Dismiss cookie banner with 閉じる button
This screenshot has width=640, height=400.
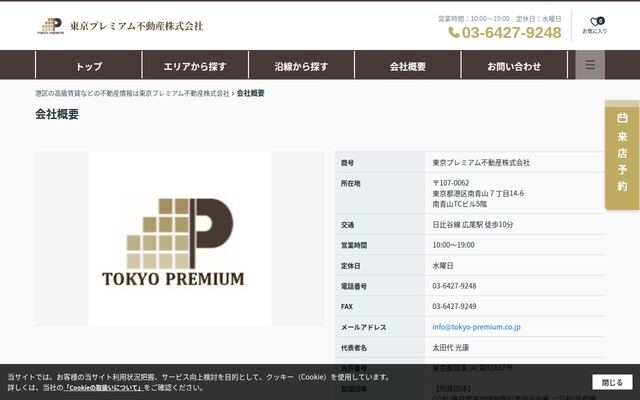(612, 382)
